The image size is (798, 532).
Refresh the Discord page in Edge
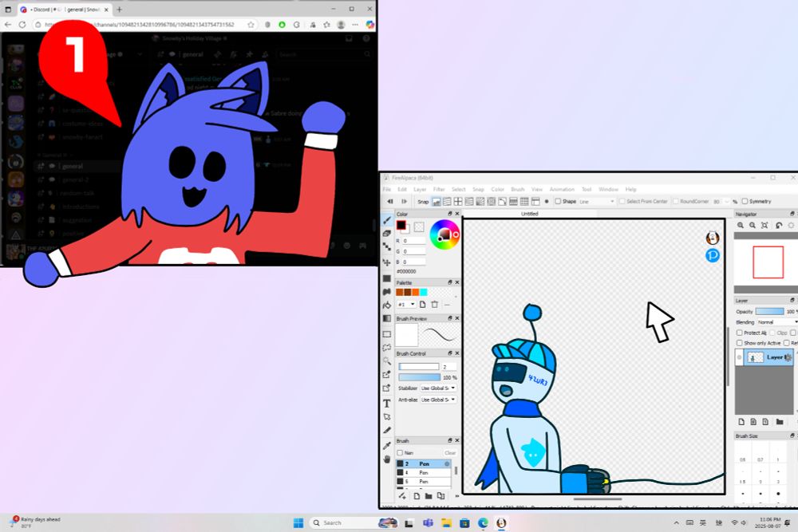tap(22, 25)
